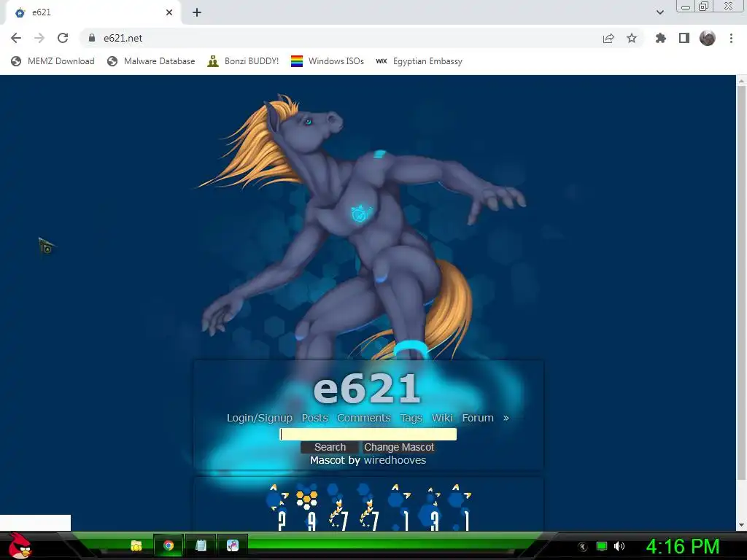
Task: Share this page using the share icon
Action: [608, 38]
